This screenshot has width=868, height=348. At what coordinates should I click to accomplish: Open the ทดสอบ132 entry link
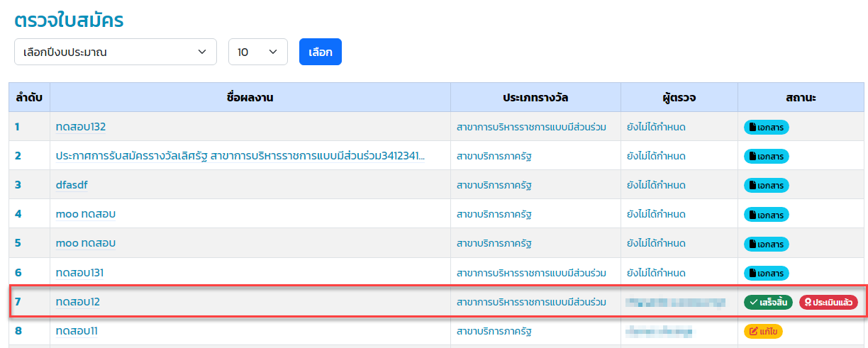(81, 127)
